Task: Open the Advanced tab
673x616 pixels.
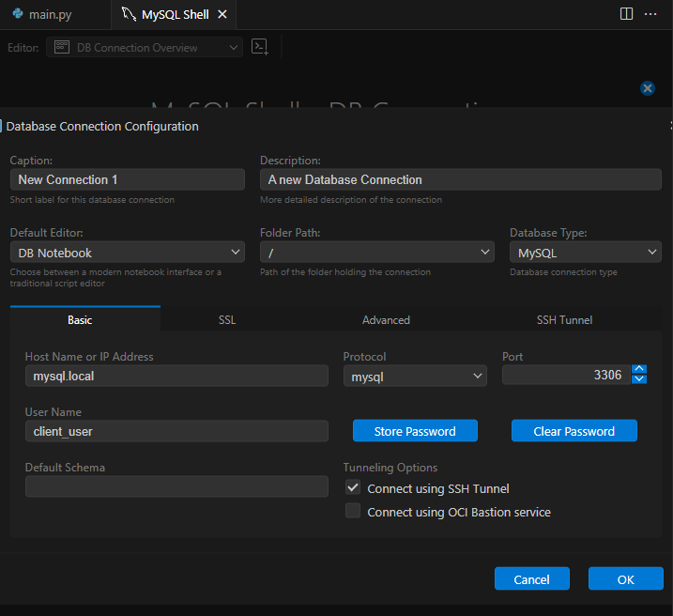Action: [386, 320]
